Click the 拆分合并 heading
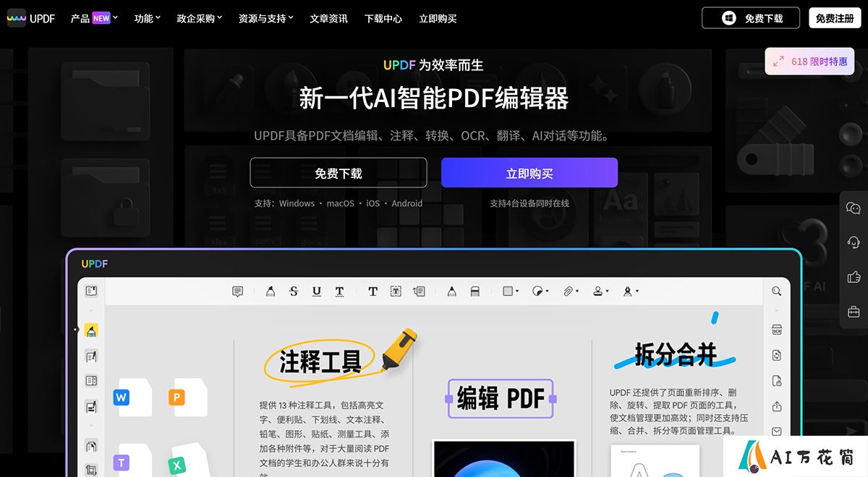 [x=676, y=354]
